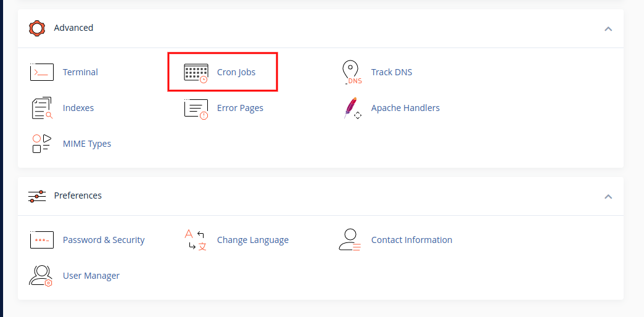The width and height of the screenshot is (644, 317).
Task: Open the Track DNS link
Action: 392,72
